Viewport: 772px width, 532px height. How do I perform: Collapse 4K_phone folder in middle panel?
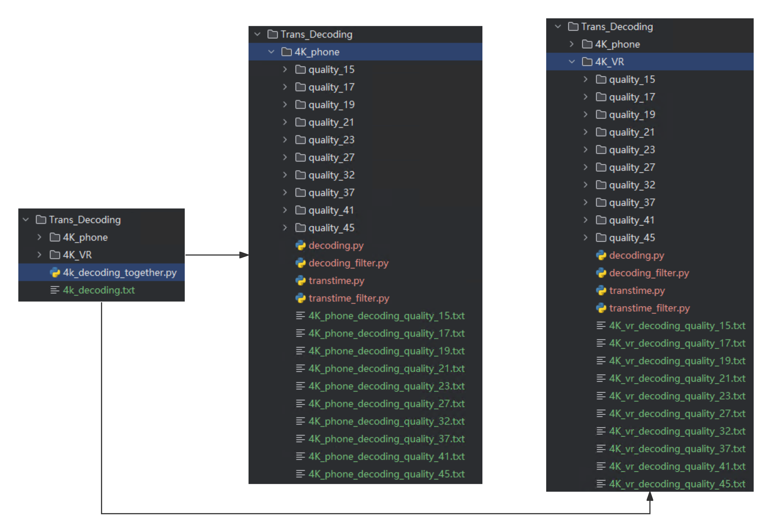coord(272,52)
